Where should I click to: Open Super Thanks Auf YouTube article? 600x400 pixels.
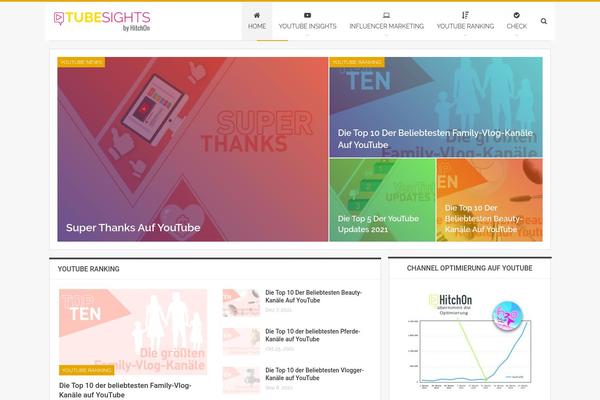click(133, 228)
